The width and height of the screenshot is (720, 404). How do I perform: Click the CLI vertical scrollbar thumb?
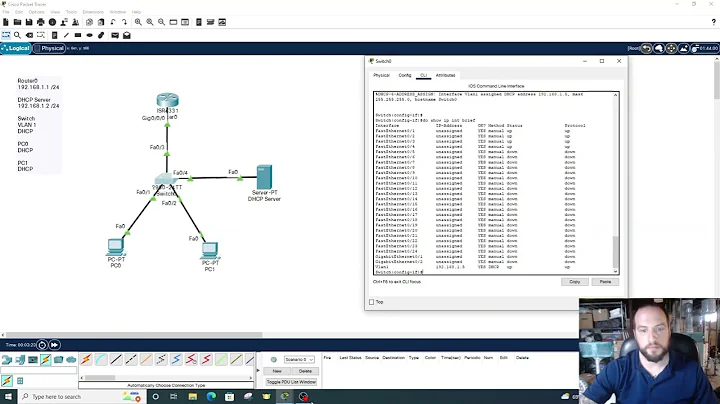pyautogui.click(x=615, y=251)
